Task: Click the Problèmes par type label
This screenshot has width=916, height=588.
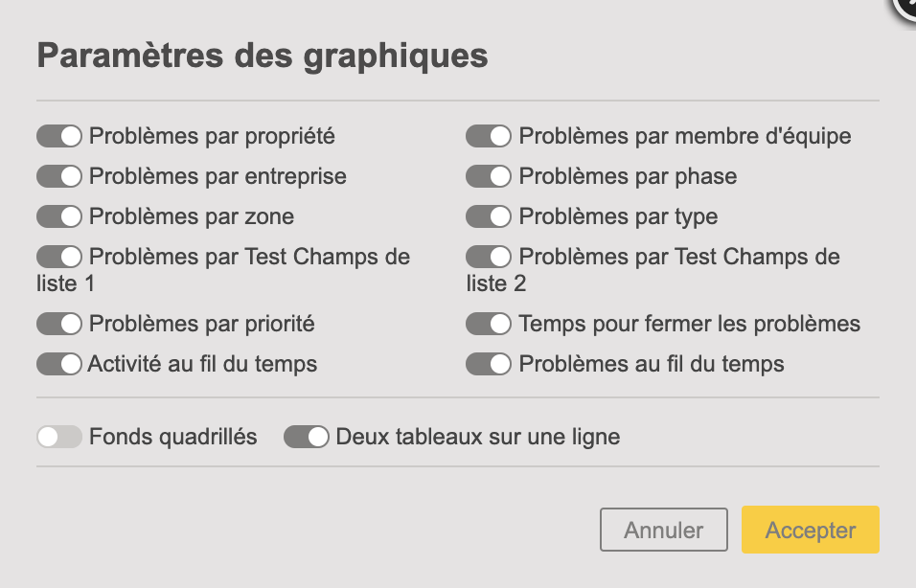Action: coord(618,217)
